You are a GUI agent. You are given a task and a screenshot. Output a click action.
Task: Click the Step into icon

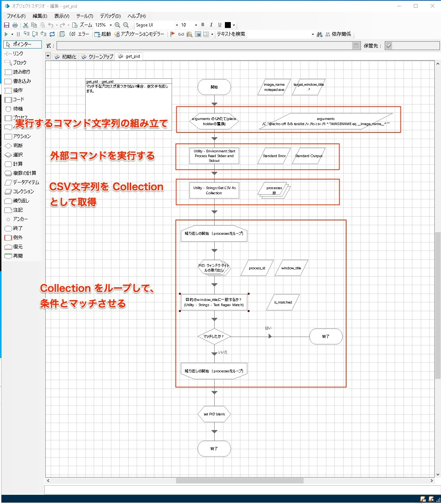[x=26, y=34]
